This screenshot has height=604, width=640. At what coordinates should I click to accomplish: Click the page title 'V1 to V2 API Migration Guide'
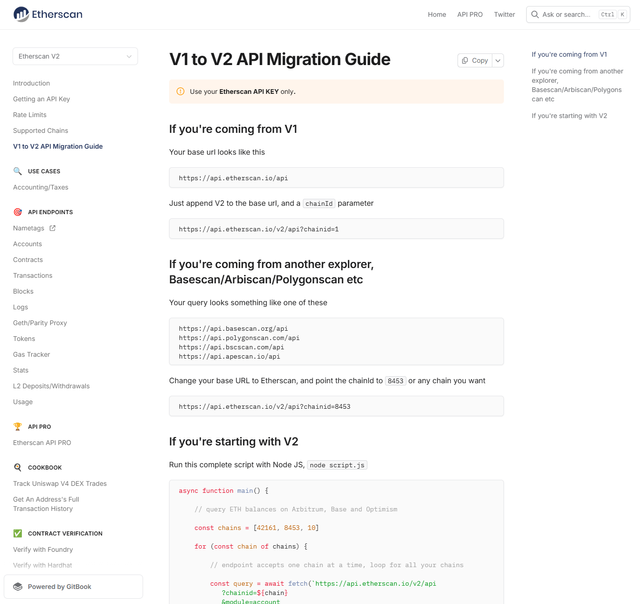point(280,59)
